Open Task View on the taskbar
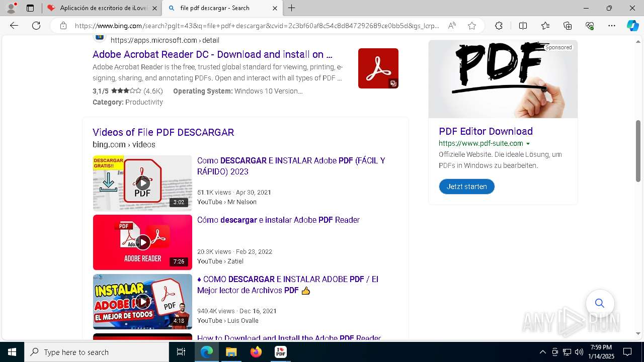644x362 pixels. (181, 352)
